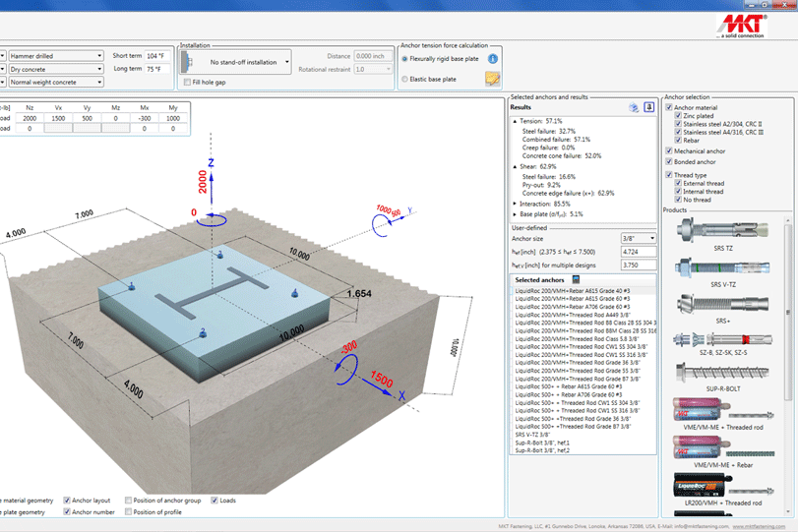
Task: Open the Hammer drilled dropdown
Action: (x=56, y=56)
